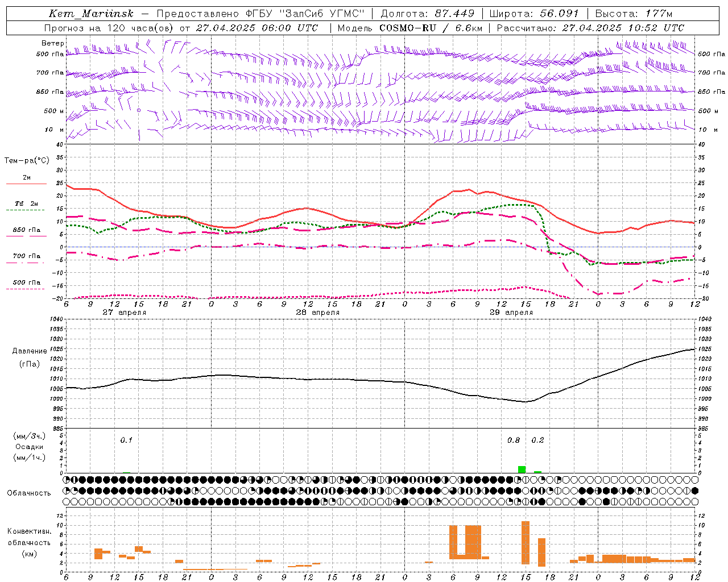Image resolution: width=728 pixels, height=582 pixels.
Task: Click the 'Давление' pressure panel label
Action: (30, 351)
